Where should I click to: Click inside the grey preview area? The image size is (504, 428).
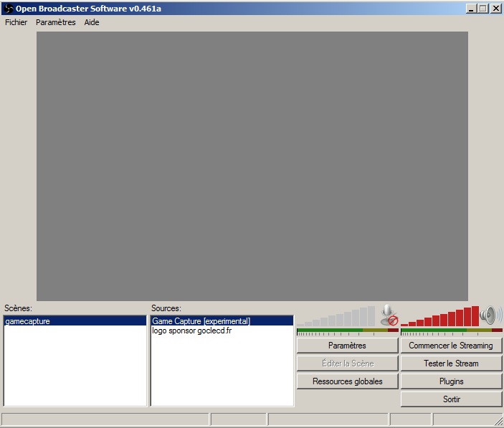point(252,166)
